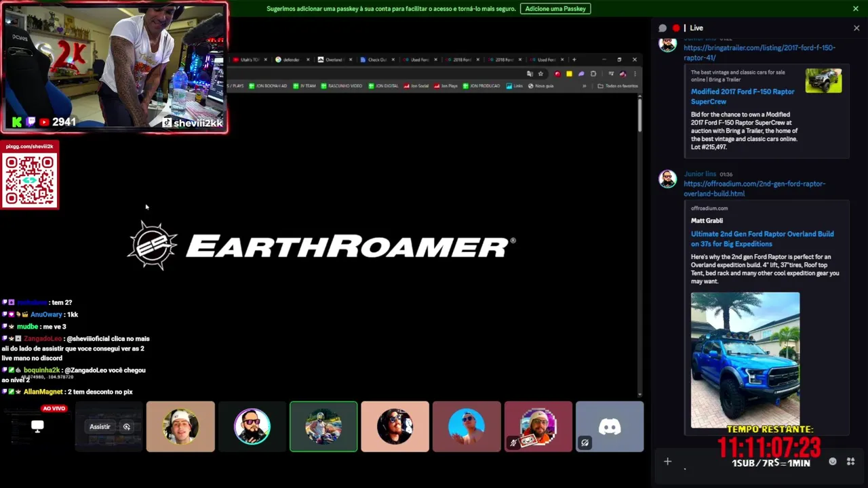Open 'Ultimate 2nd Gen Ford Raptor Overland Build' title
868x488 pixels.
[762, 239]
